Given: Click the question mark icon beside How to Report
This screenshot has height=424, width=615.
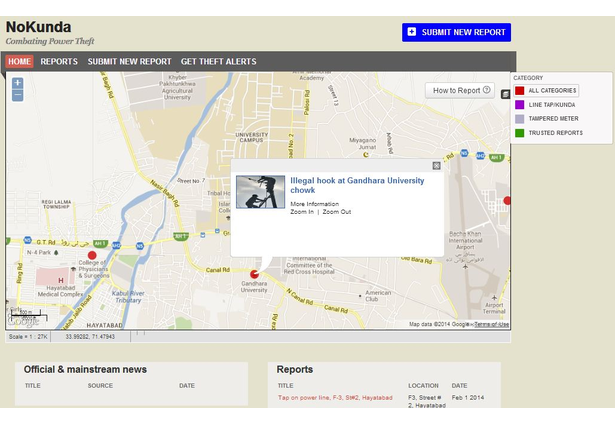Looking at the screenshot, I should pos(486,90).
